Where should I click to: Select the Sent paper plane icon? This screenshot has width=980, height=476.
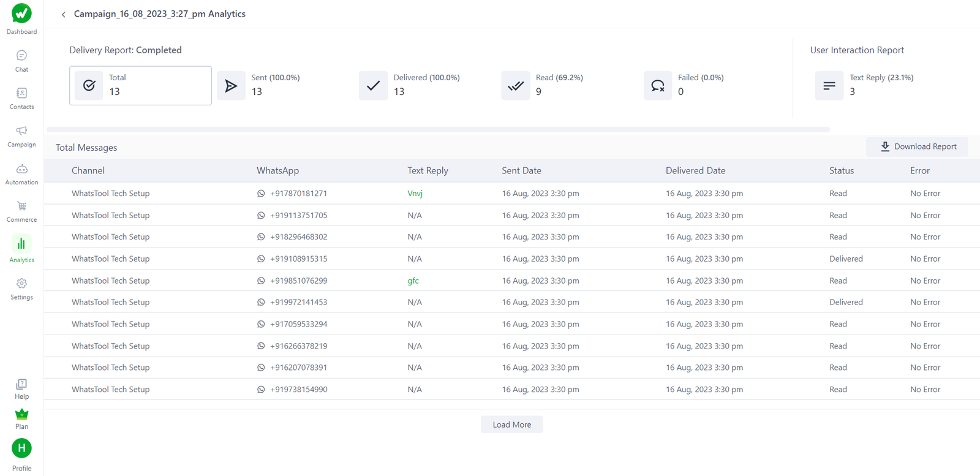coord(231,86)
